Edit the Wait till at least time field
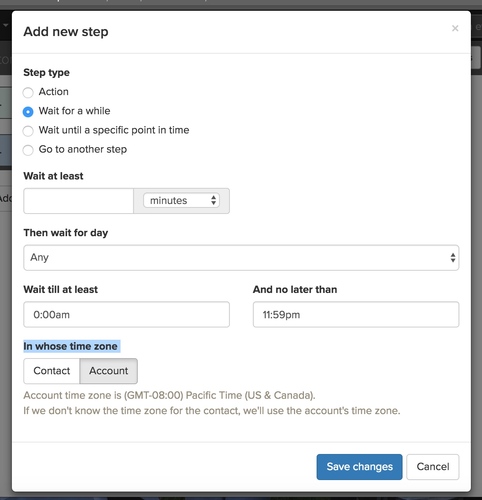 [x=126, y=314]
